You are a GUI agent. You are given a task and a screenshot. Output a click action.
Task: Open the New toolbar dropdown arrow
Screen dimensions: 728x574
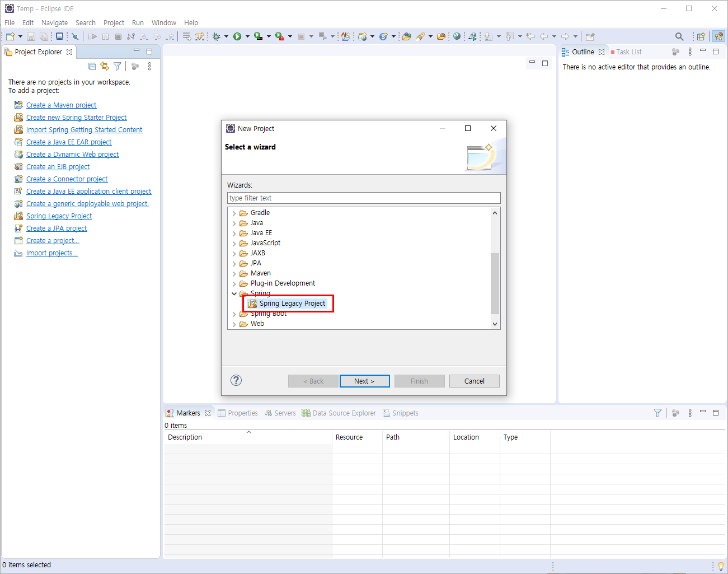pyautogui.click(x=21, y=36)
